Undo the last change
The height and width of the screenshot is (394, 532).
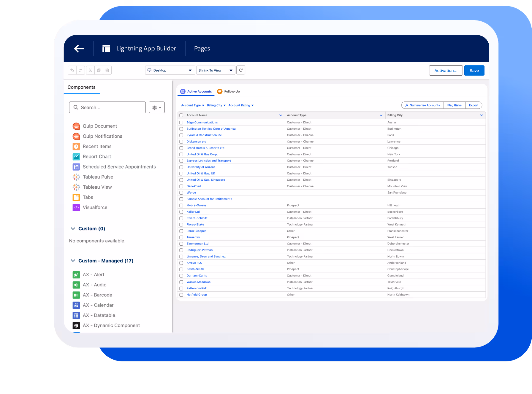click(x=72, y=70)
